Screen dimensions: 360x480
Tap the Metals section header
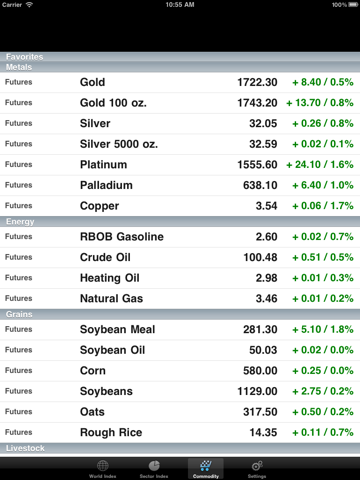[180, 67]
